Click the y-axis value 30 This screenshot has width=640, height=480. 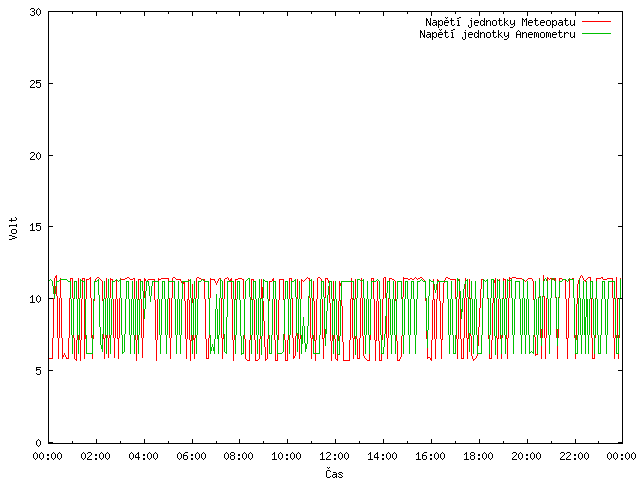36,12
